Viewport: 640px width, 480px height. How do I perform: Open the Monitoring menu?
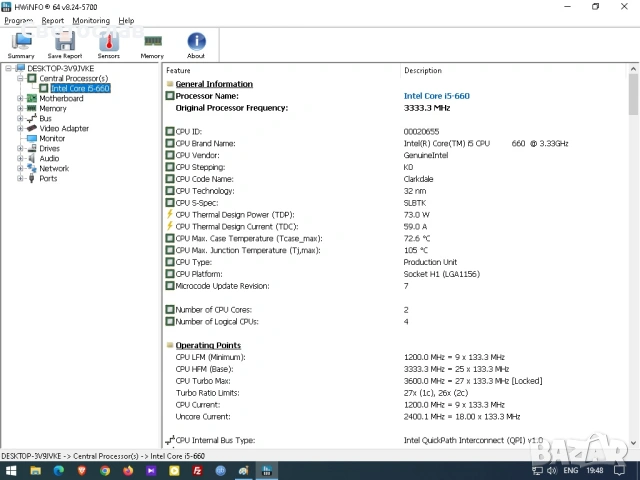91,20
